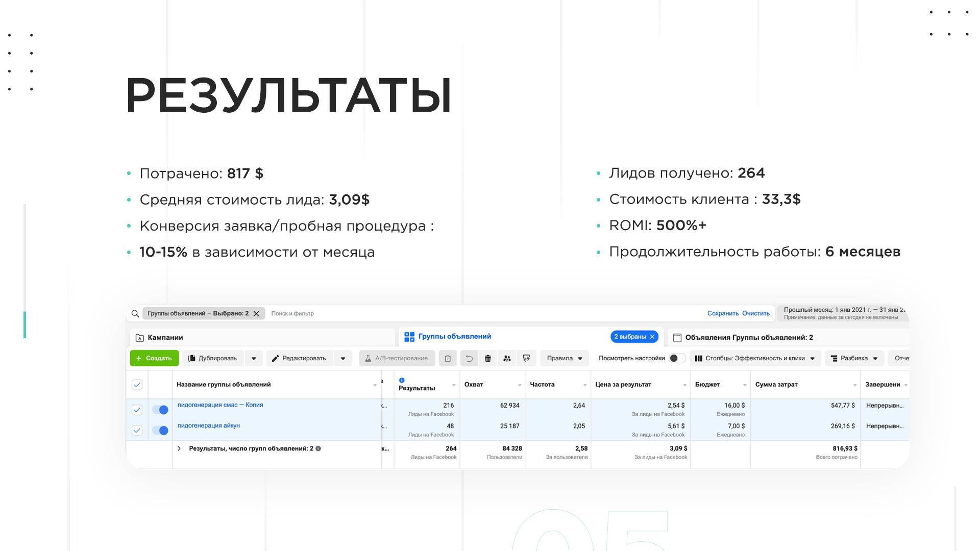Open the 'Прошлый месяц' date range selector

[843, 313]
